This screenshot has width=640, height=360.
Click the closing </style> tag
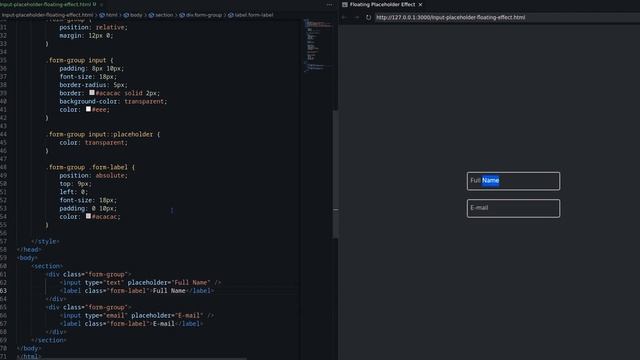(46, 241)
